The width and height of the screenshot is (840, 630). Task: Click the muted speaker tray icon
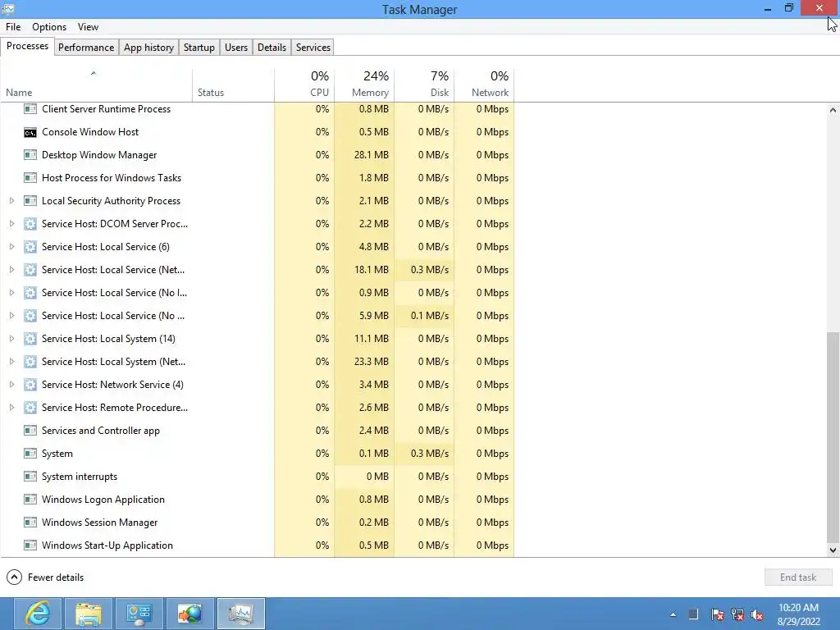click(x=757, y=614)
